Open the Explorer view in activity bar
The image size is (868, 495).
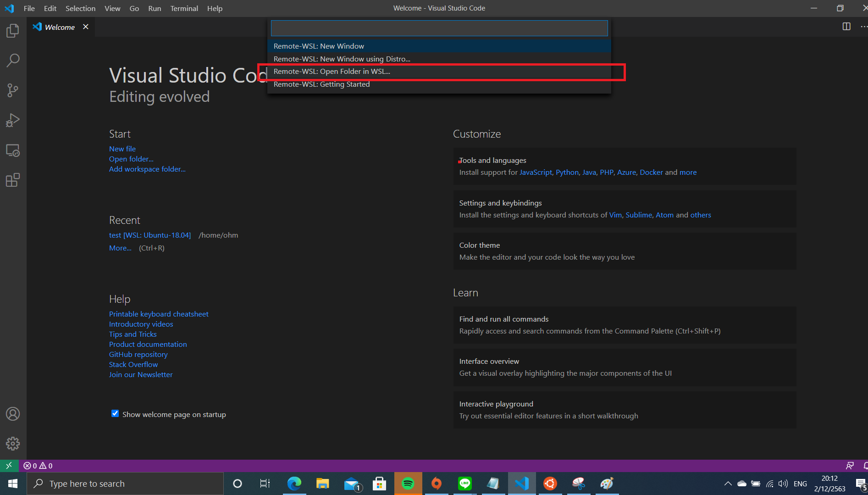point(13,31)
